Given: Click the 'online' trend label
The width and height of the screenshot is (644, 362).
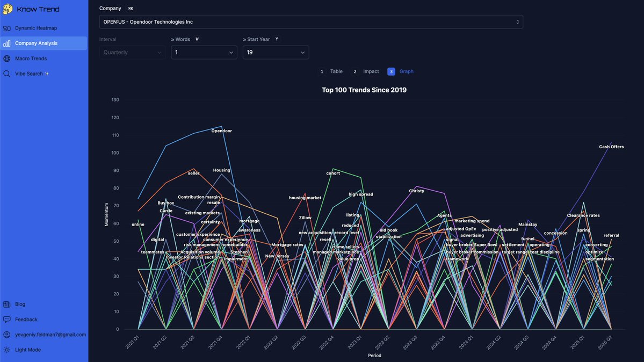Looking at the screenshot, I should click(138, 225).
